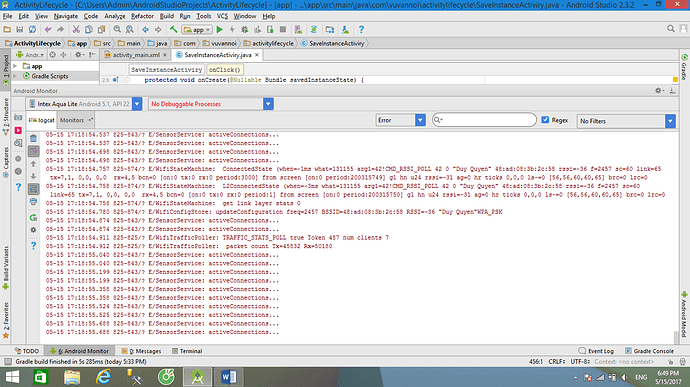The width and height of the screenshot is (690, 387).
Task: Click the Save All floppy icon
Action: click(x=19, y=29)
